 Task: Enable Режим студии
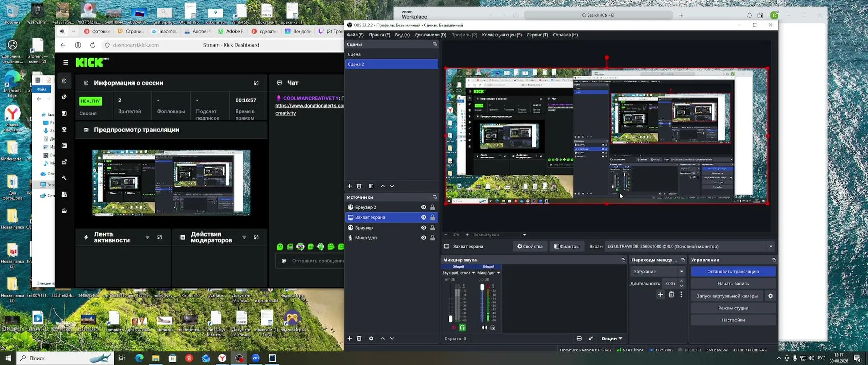coord(733,308)
